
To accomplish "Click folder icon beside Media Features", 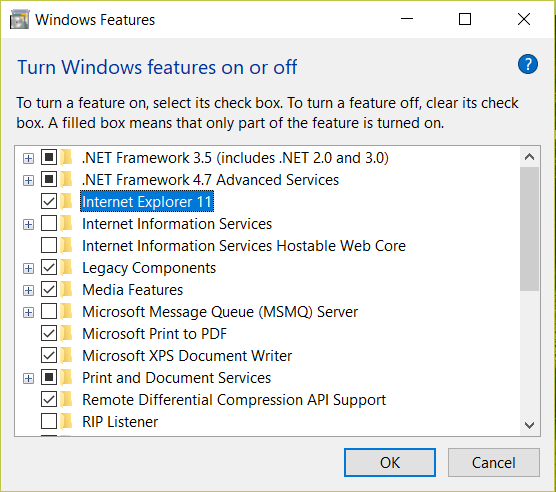I will coord(66,289).
